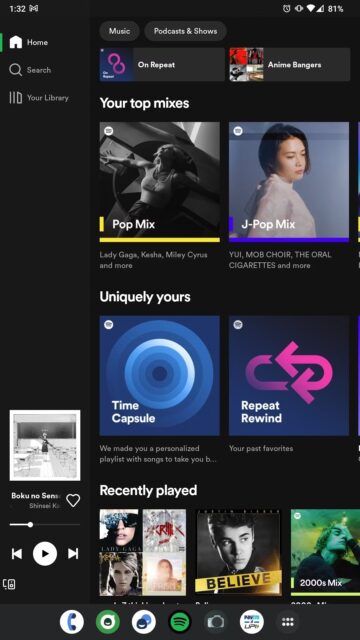Open the J-Pop Mix card
The image size is (360, 640).
tap(289, 182)
